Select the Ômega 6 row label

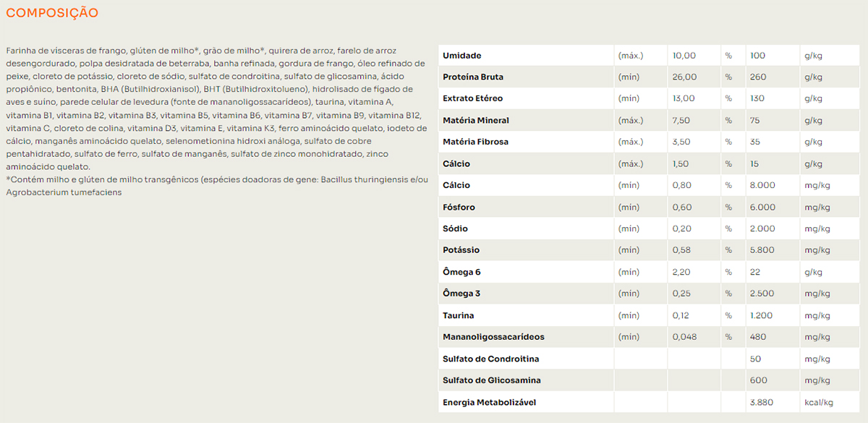click(461, 272)
